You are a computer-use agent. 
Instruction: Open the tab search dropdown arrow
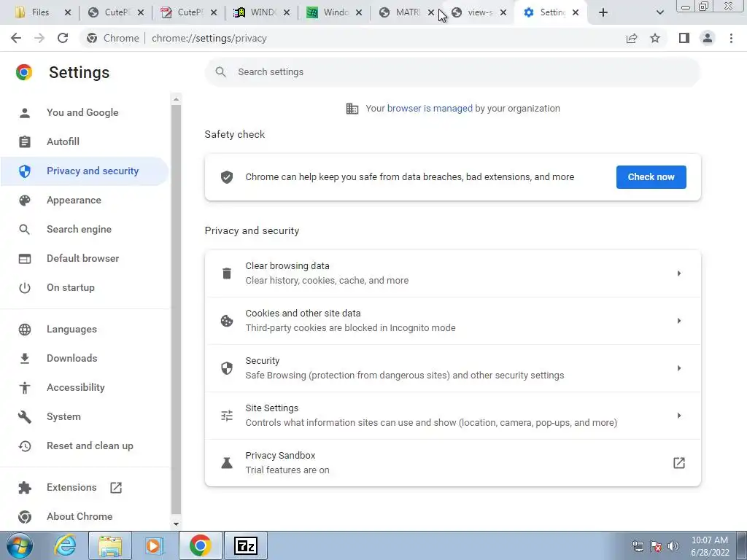pyautogui.click(x=659, y=12)
